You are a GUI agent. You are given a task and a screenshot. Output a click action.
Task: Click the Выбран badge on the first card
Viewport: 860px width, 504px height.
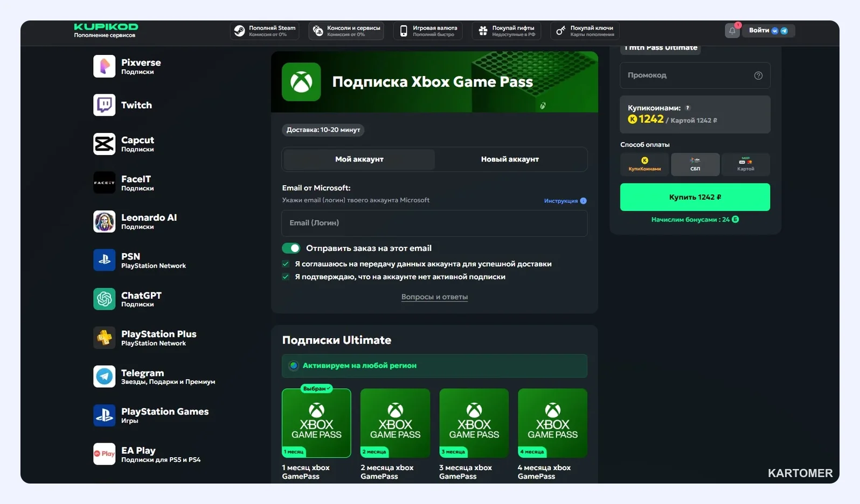(317, 389)
